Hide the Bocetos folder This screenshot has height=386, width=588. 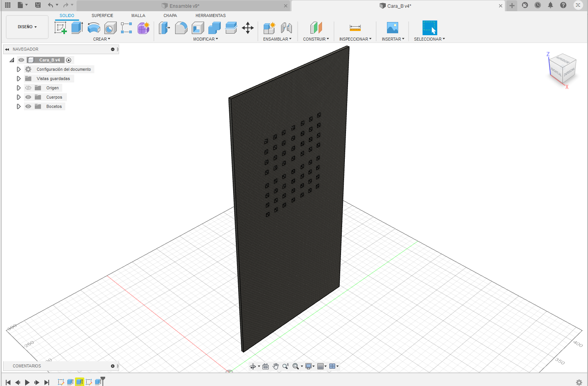coord(28,106)
